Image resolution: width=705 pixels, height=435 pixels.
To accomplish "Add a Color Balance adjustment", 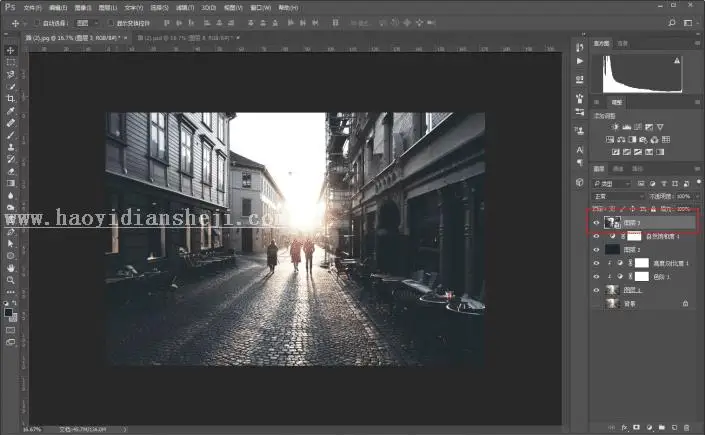I will coord(621,139).
